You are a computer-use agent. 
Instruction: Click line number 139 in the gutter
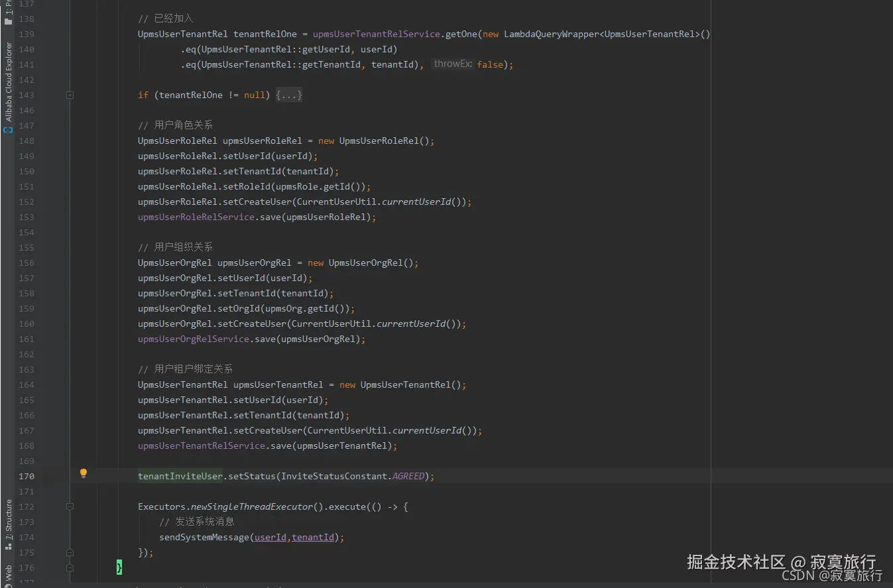(27, 34)
